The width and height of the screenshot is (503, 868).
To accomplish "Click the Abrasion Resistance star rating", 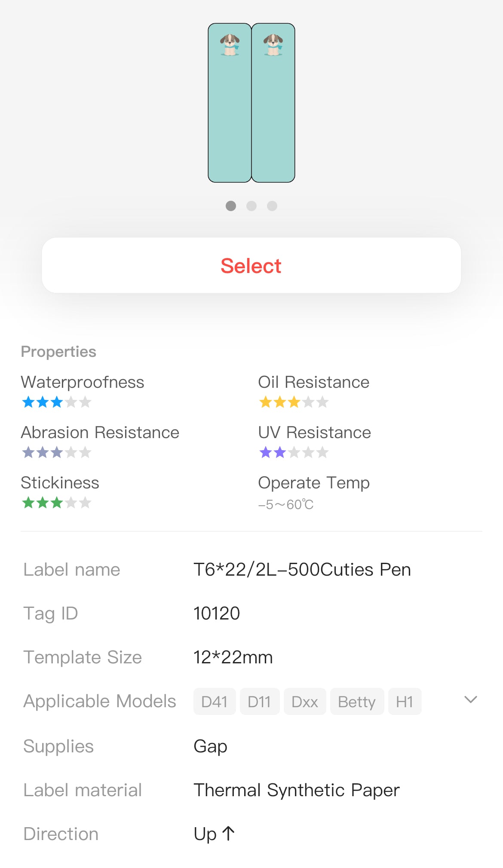I will tap(56, 452).
